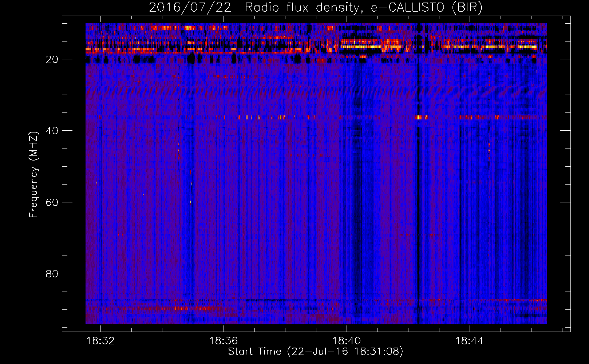Viewport: 589px width, 364px height.
Task: Click the 18:36 time tick label
Action: tap(224, 341)
